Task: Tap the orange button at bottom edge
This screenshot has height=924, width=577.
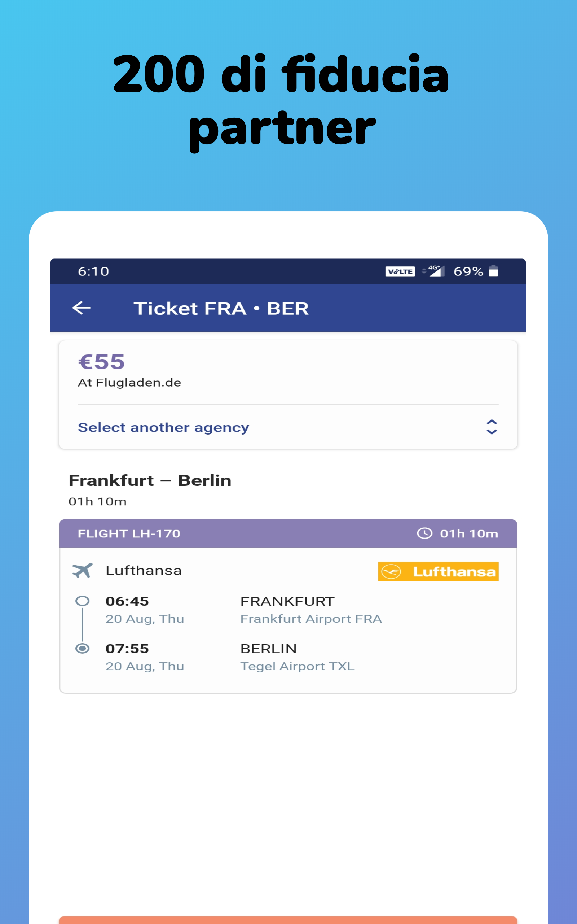Action: pos(288,920)
